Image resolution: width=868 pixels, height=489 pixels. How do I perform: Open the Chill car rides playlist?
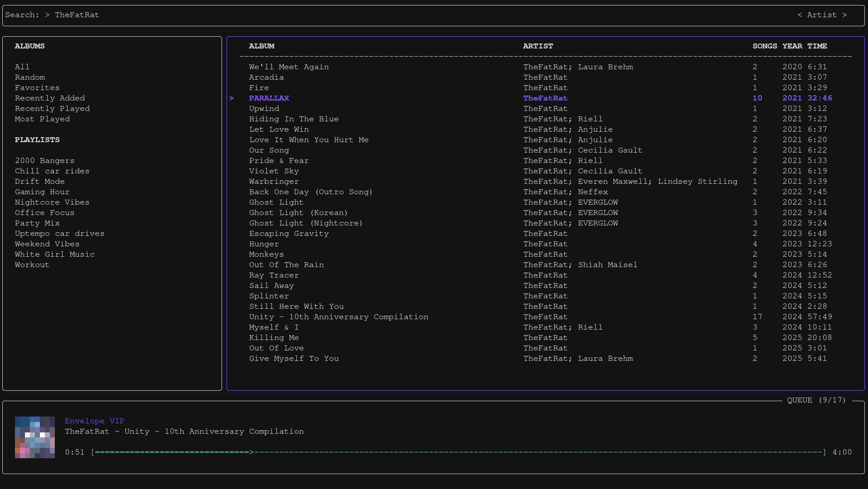52,171
